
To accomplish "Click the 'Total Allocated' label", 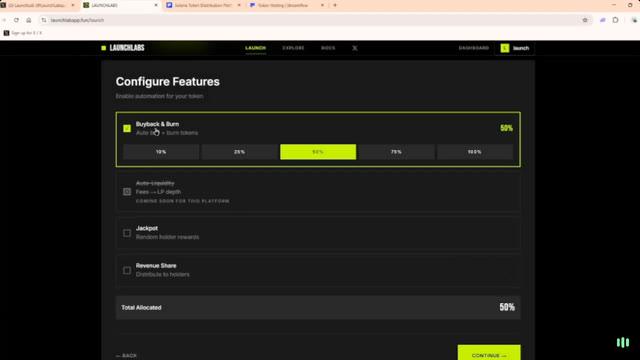I will click(141, 307).
